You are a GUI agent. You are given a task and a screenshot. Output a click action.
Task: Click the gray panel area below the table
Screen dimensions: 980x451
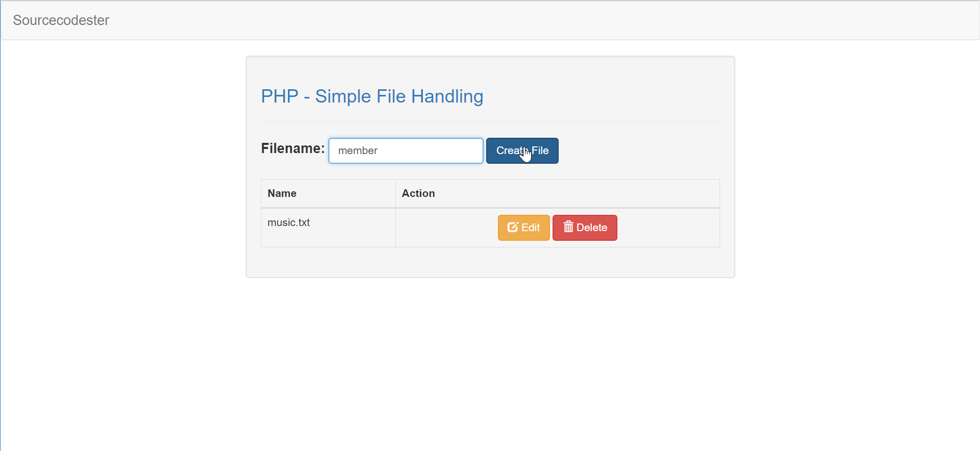point(490,262)
